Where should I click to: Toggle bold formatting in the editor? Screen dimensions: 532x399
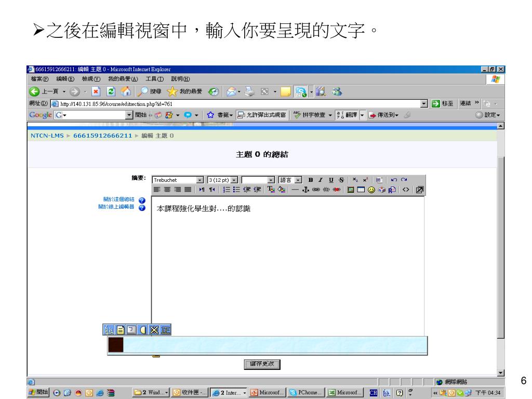(x=311, y=180)
